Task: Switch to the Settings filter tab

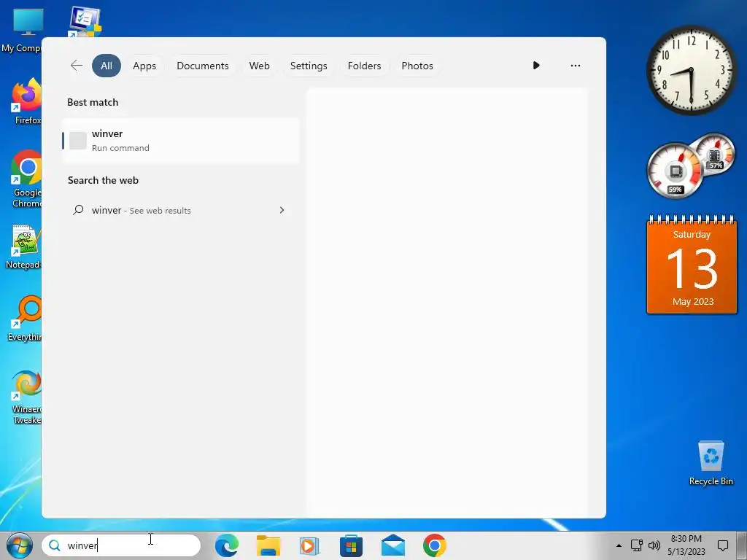Action: [x=309, y=66]
